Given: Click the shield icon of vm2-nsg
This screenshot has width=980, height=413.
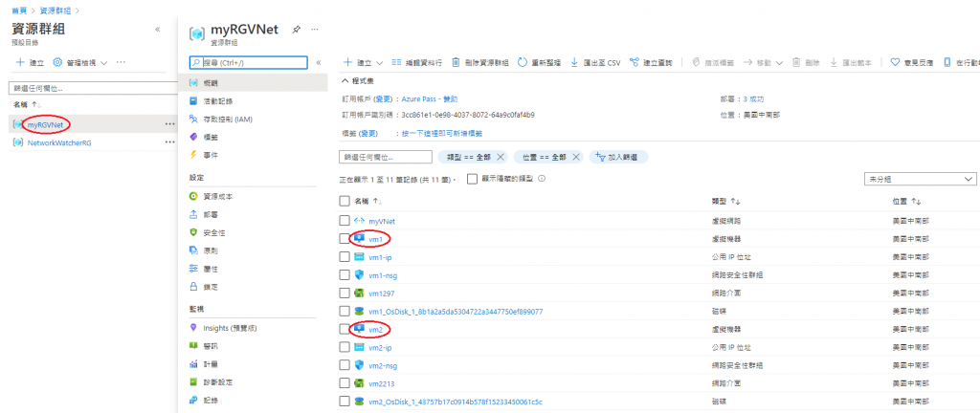Looking at the screenshot, I should (360, 365).
